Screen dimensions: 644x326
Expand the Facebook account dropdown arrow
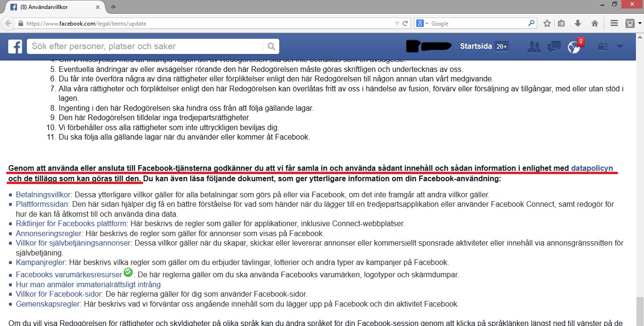(x=620, y=46)
